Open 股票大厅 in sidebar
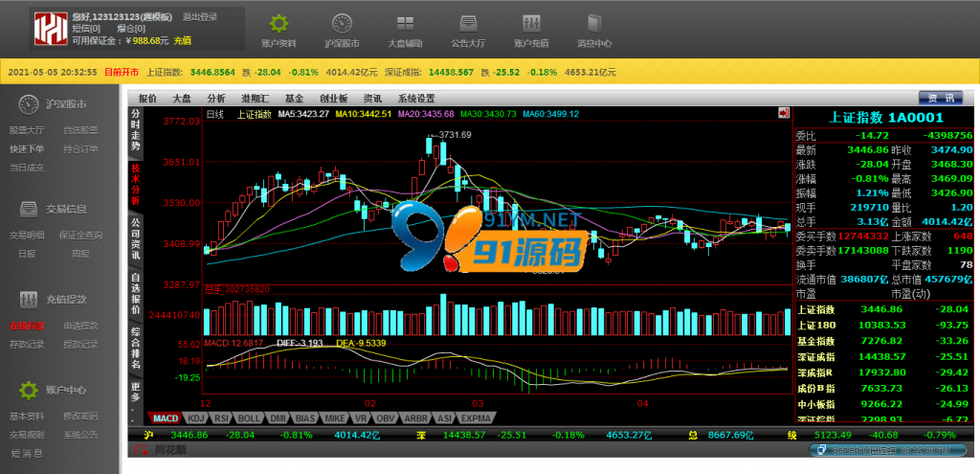This screenshot has height=474, width=980. pyautogui.click(x=27, y=130)
